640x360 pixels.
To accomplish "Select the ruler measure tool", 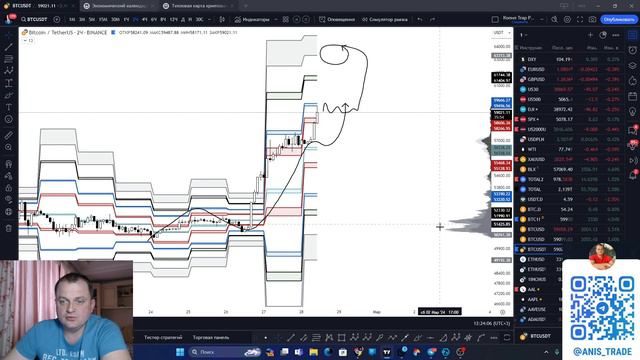I will pos(9,135).
